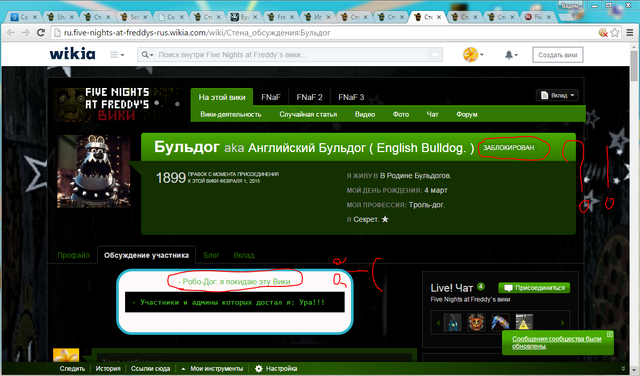Open the user account avatar dropdown
Image resolution: width=640 pixels, height=376 pixels.
click(x=473, y=54)
